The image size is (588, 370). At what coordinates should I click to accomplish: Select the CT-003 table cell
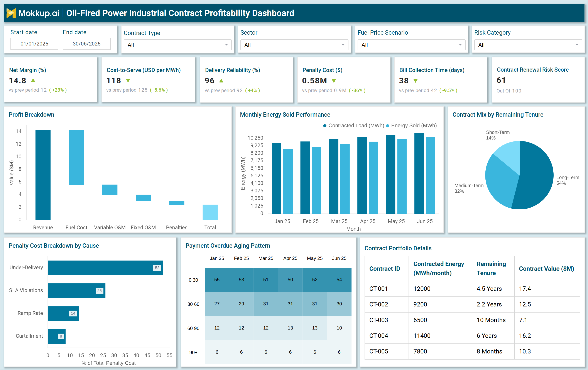pos(387,320)
